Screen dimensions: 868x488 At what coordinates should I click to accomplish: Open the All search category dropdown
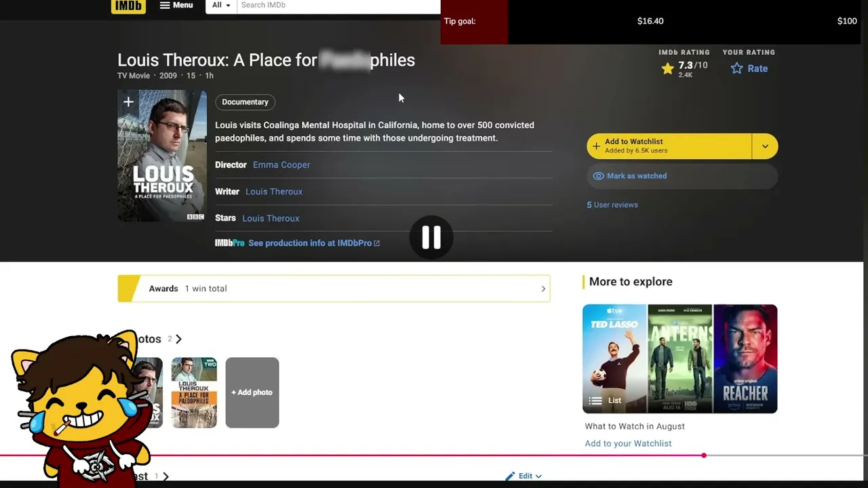[221, 5]
